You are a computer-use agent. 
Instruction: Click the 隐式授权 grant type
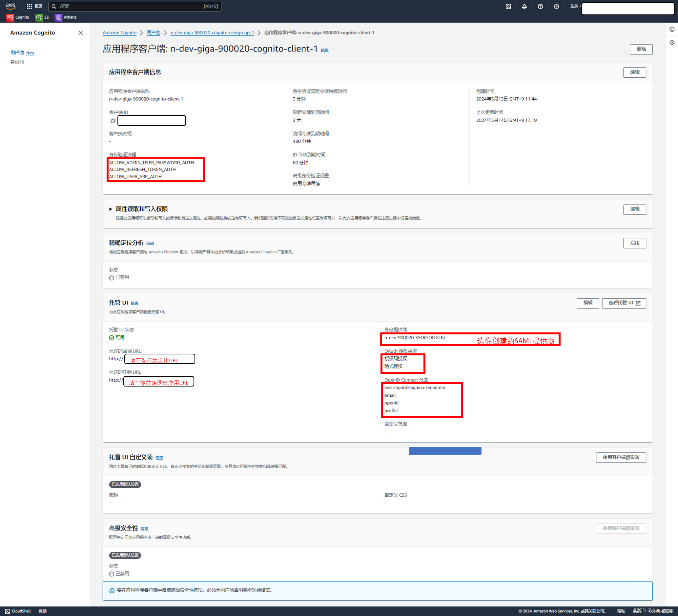(x=394, y=366)
